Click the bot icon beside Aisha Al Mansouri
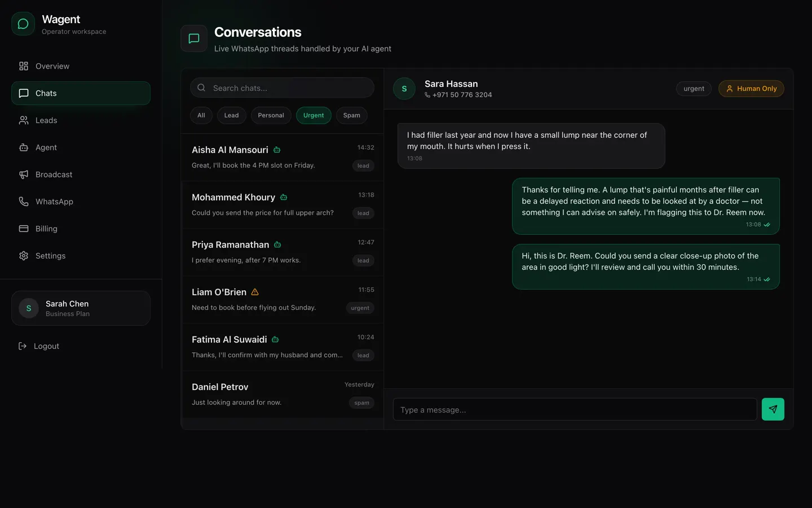This screenshot has height=508, width=812. pos(277,150)
